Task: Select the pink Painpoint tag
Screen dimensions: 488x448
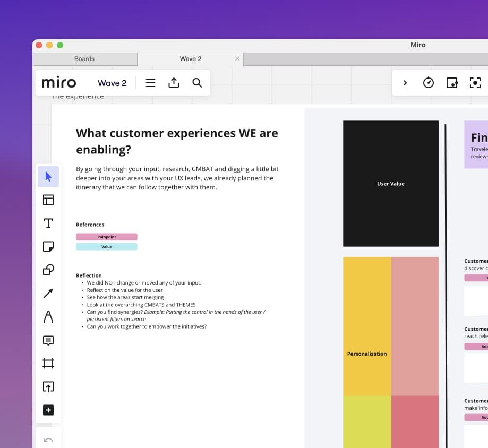Action: point(107,237)
